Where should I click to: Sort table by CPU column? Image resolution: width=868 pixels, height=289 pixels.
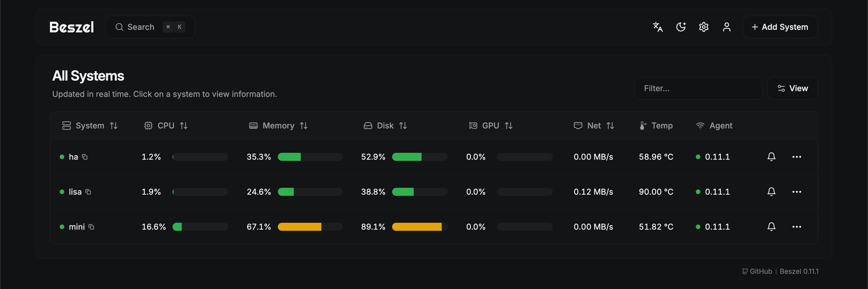[x=166, y=126]
